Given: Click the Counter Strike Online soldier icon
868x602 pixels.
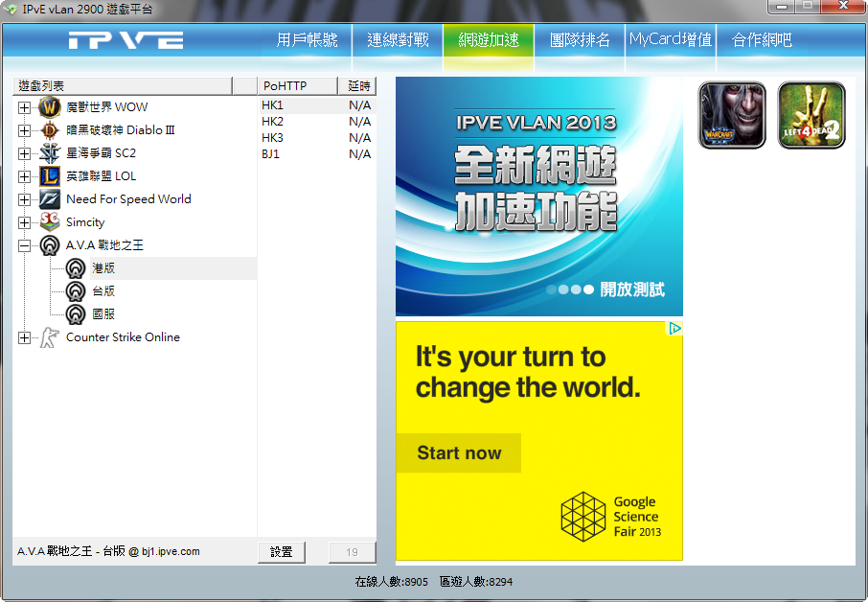Looking at the screenshot, I should [x=49, y=337].
